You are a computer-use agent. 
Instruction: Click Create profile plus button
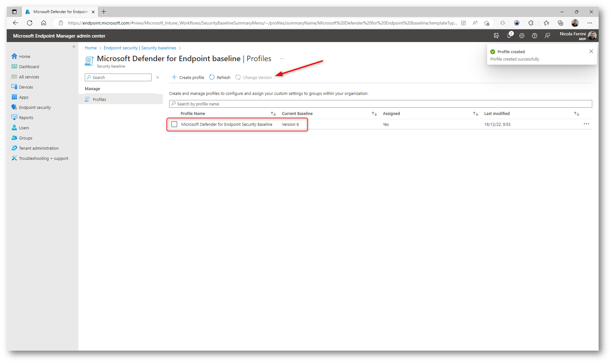[x=188, y=77]
